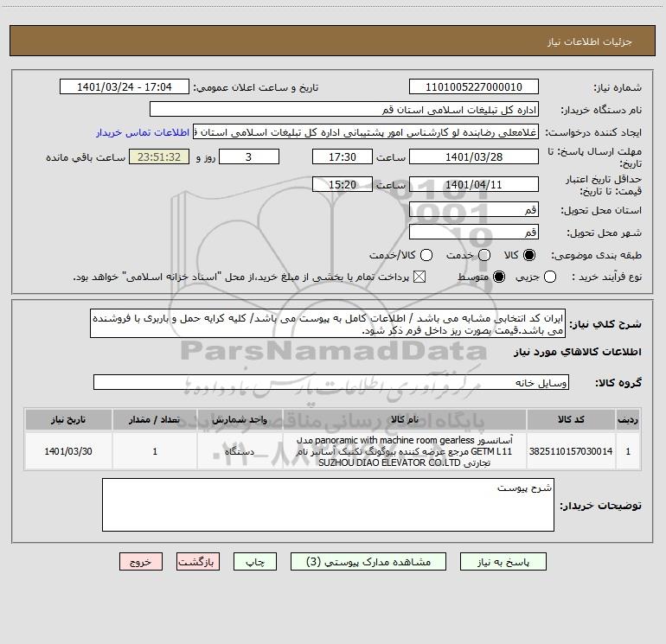Click the پاسخ به نیاز button
The height and width of the screenshot is (644, 666).
click(503, 562)
